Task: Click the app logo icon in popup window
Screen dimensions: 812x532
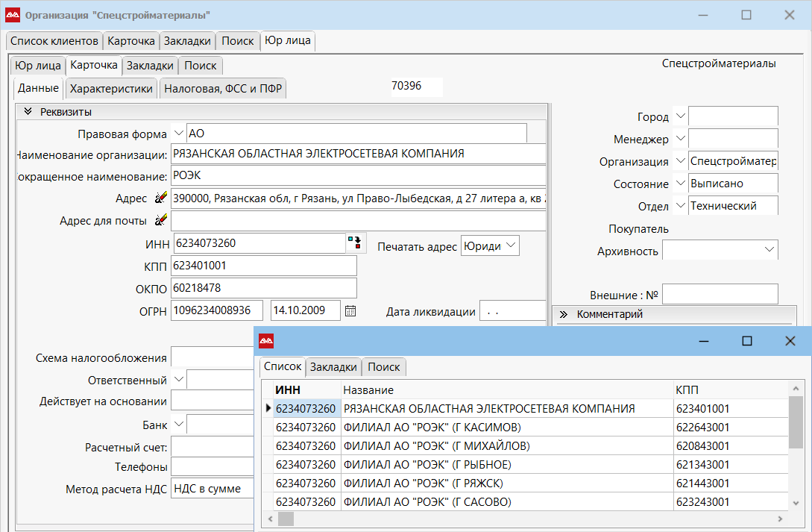Action: pos(266,341)
